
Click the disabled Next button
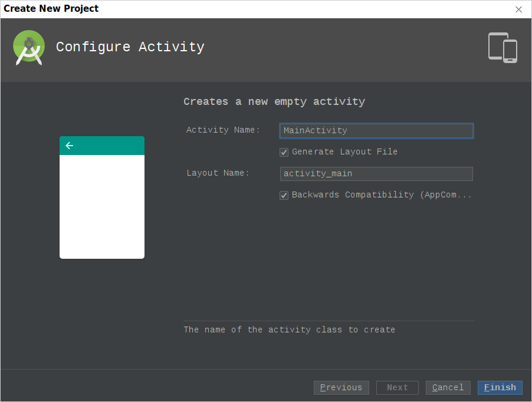coord(398,387)
